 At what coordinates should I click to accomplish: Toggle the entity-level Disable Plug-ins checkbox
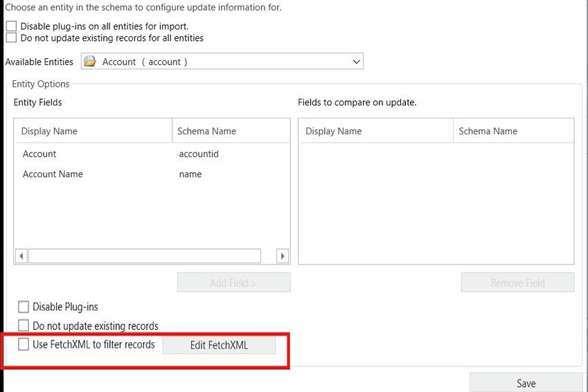click(24, 307)
